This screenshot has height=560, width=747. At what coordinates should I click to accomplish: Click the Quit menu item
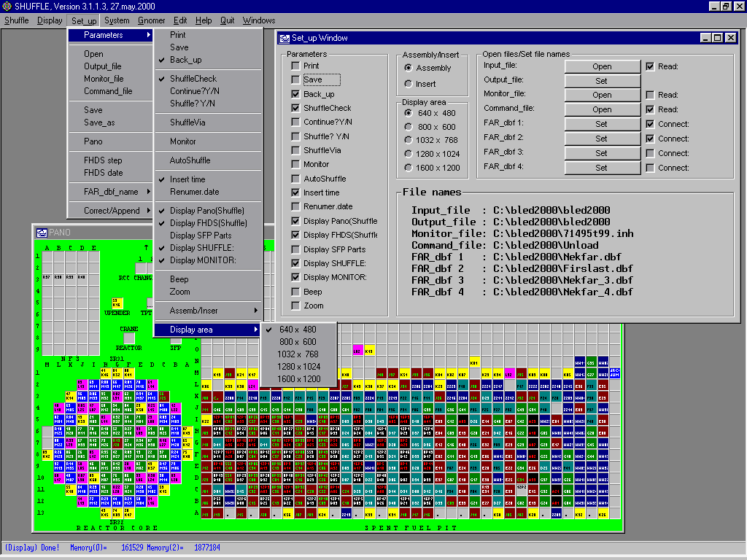point(227,20)
